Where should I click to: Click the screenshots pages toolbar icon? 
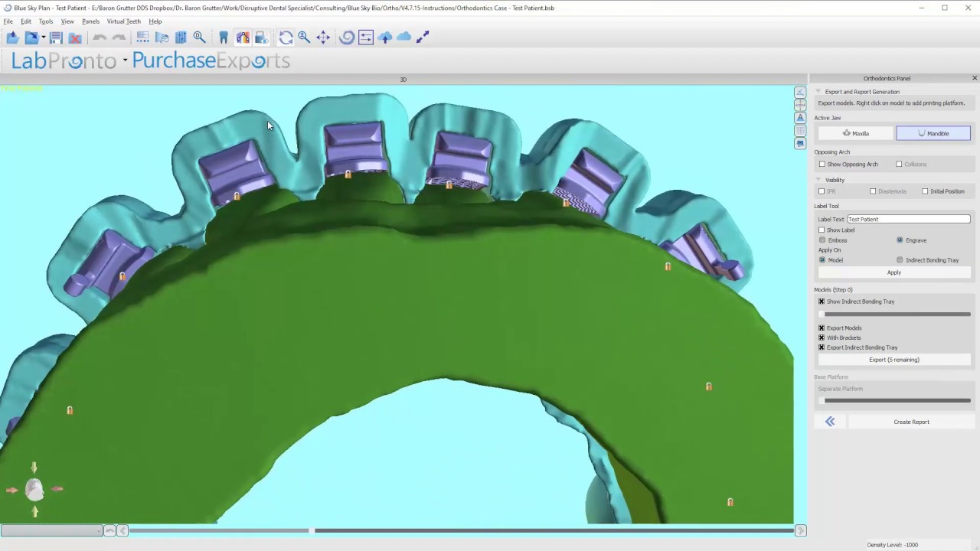pos(162,37)
